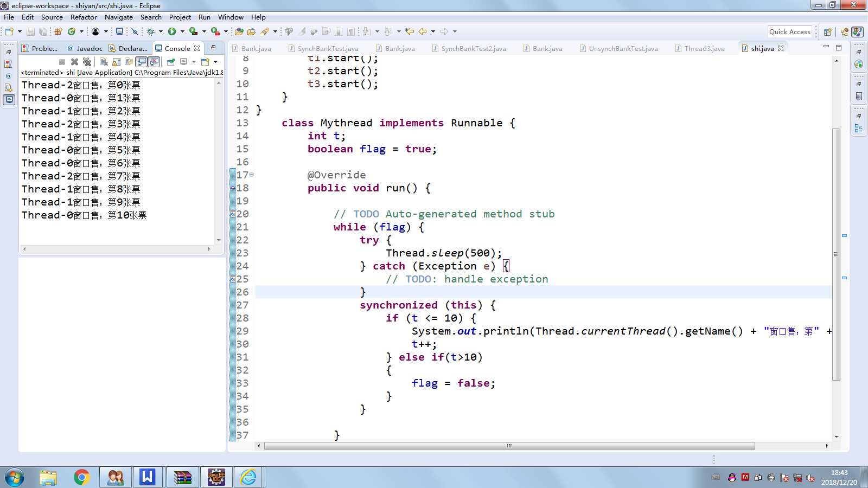Click the Open Type icon in toolbar

pos(239,31)
